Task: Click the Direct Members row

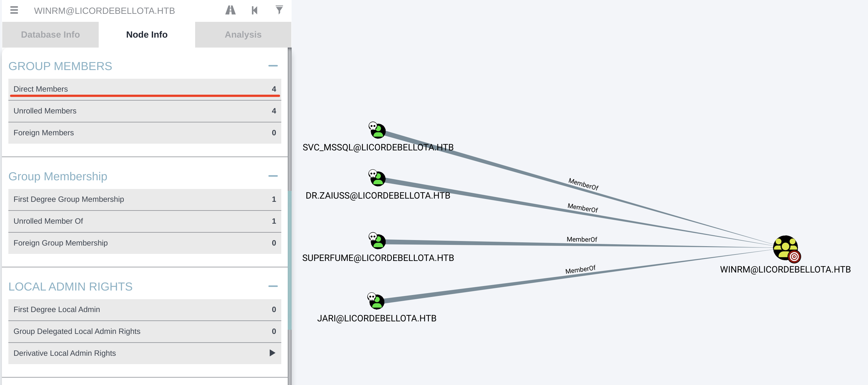Action: [145, 89]
